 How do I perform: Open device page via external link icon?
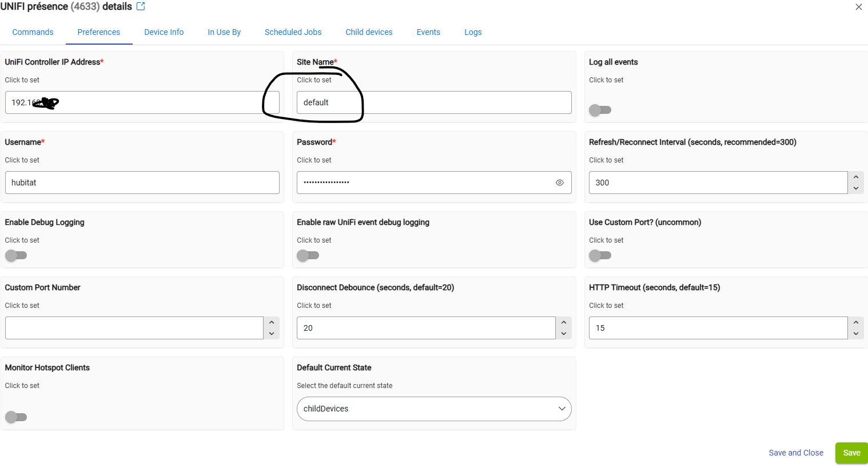(141, 6)
